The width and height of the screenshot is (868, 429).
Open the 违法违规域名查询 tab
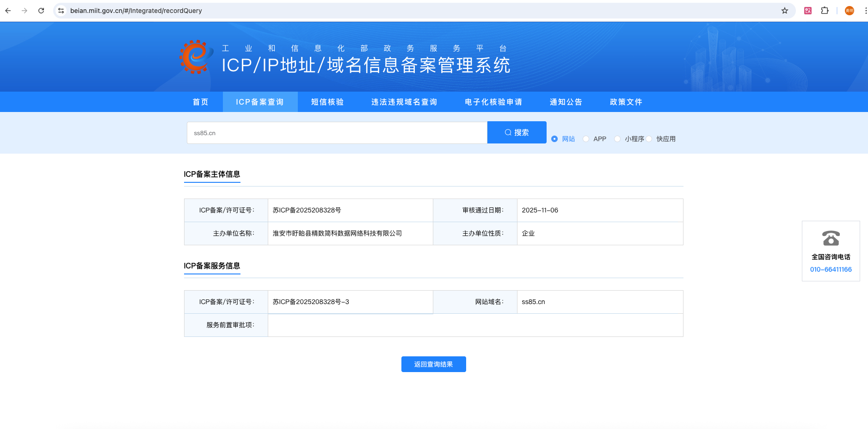coord(404,102)
